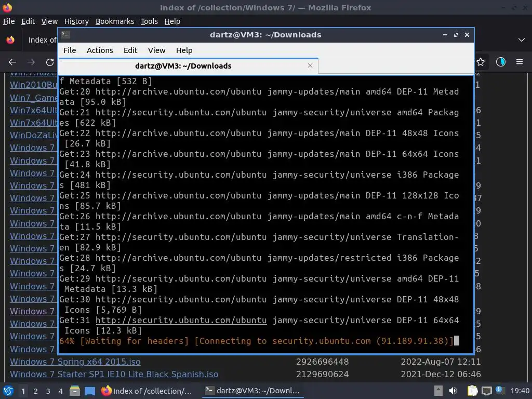Click the file size 2926696448
532x399 pixels.
click(x=322, y=362)
